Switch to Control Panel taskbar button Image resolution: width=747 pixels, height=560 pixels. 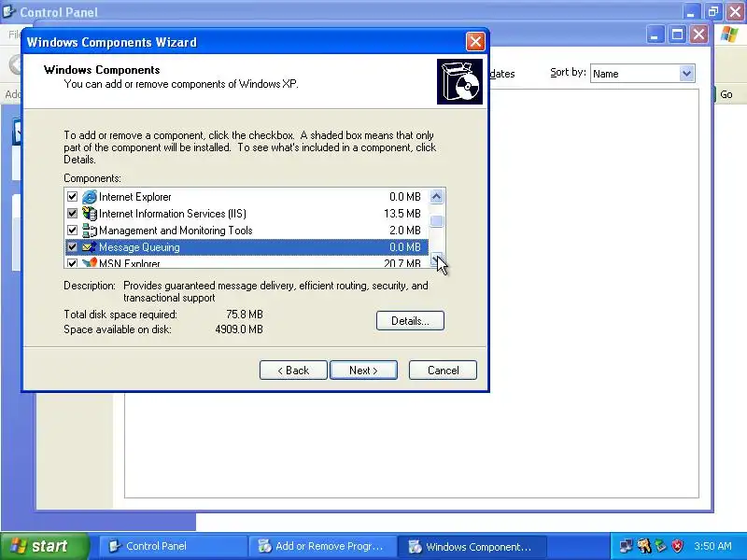[173, 546]
